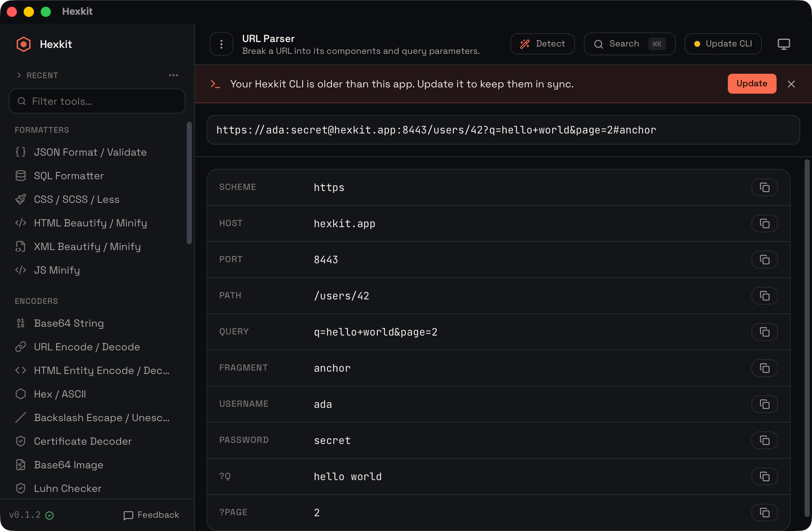Copy the ?PAGE value 2
The image size is (812, 531).
point(765,513)
